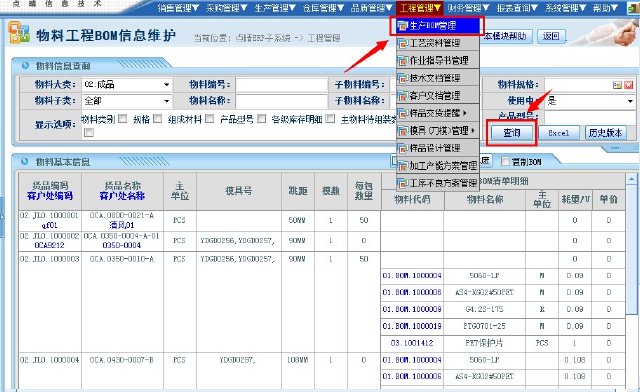
Task: Click the 客户文档管理 menu icon
Action: [x=402, y=96]
